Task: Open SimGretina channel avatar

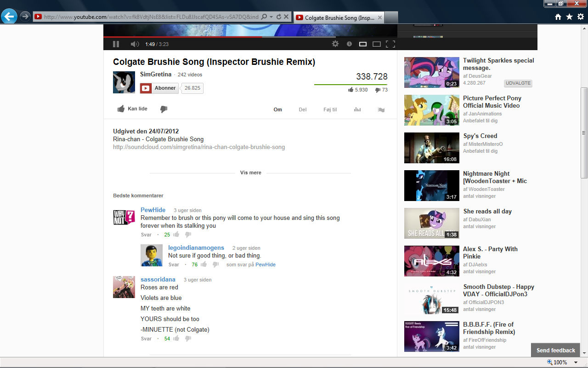Action: pyautogui.click(x=124, y=82)
